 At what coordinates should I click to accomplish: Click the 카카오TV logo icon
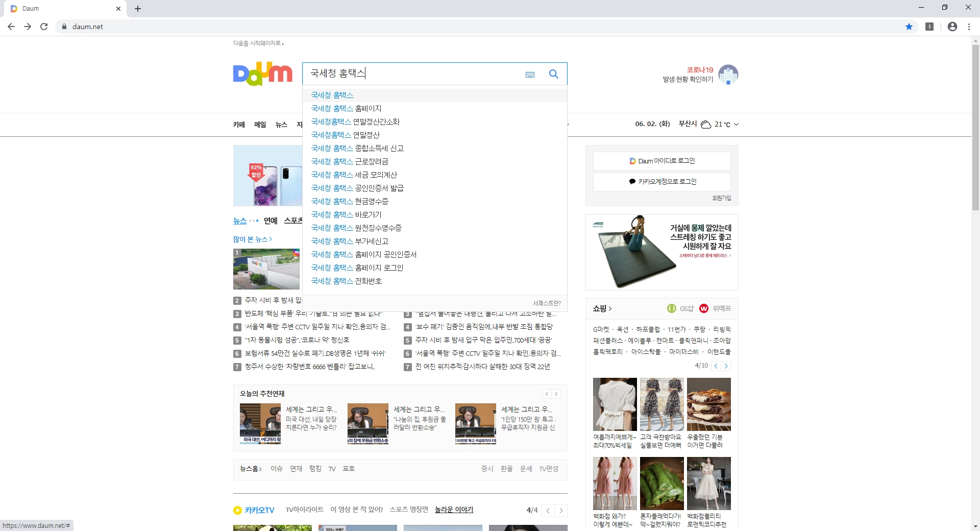pos(237,510)
